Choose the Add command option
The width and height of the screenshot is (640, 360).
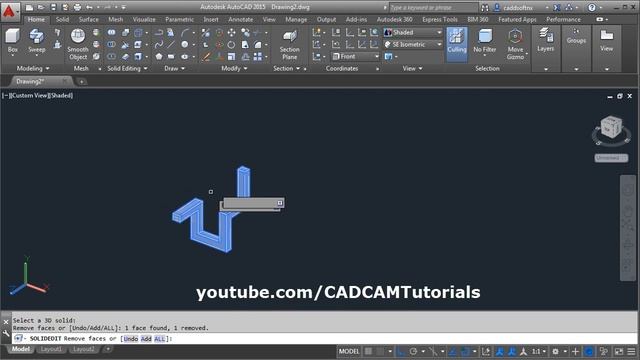146,339
